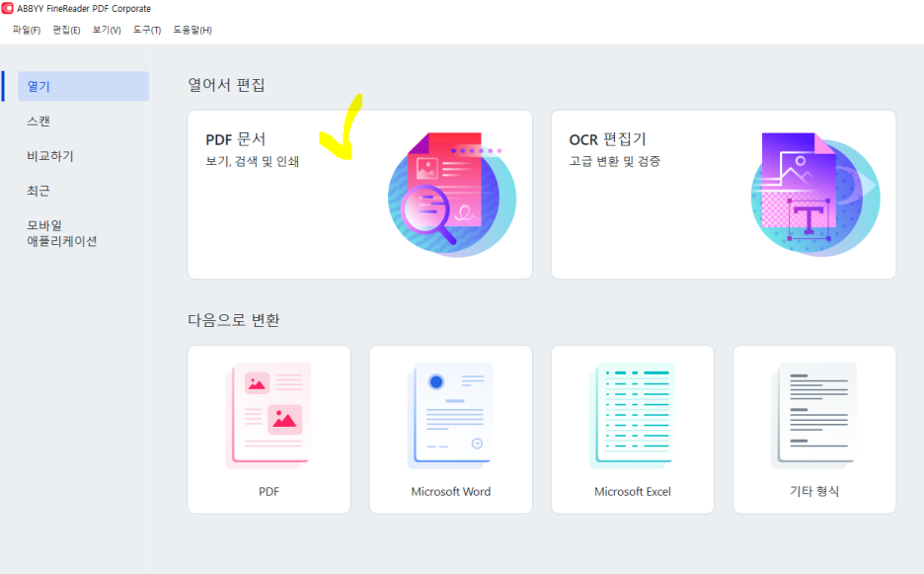Click the blue Microsoft Word document icon
This screenshot has width=924, height=574.
tap(450, 416)
